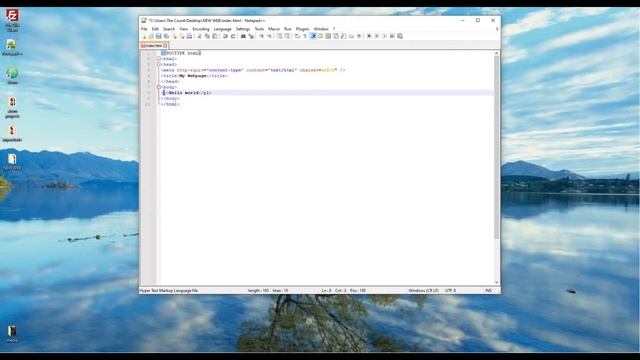Toggle Synchronize Horizontal Scrolling icon
640x360 pixels.
point(287,36)
